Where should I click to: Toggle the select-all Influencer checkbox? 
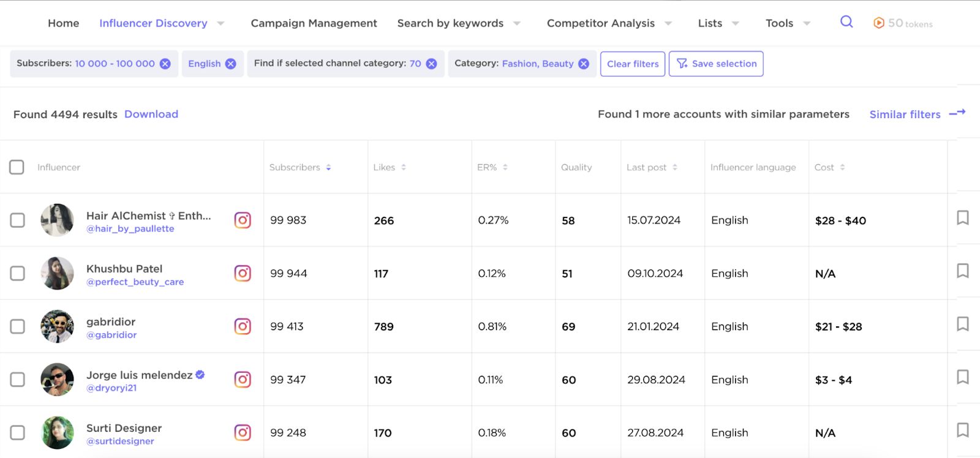[17, 167]
